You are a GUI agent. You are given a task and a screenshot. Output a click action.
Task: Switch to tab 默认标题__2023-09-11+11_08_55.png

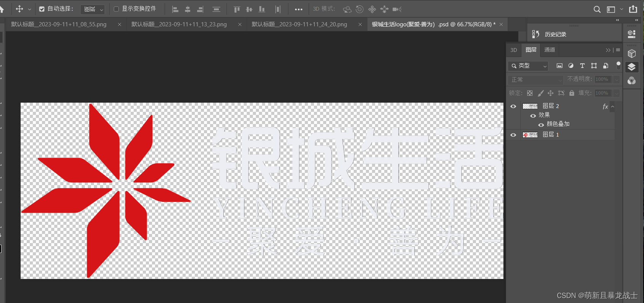(59, 24)
